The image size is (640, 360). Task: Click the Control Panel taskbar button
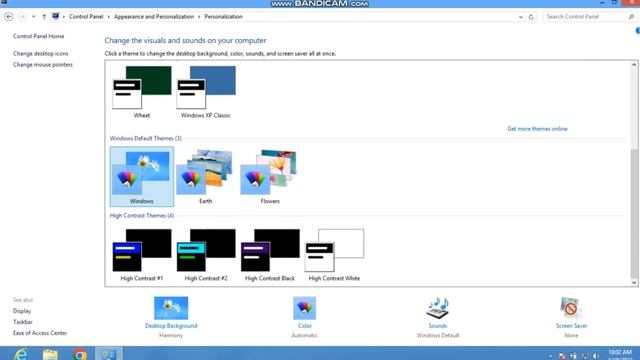109,353
